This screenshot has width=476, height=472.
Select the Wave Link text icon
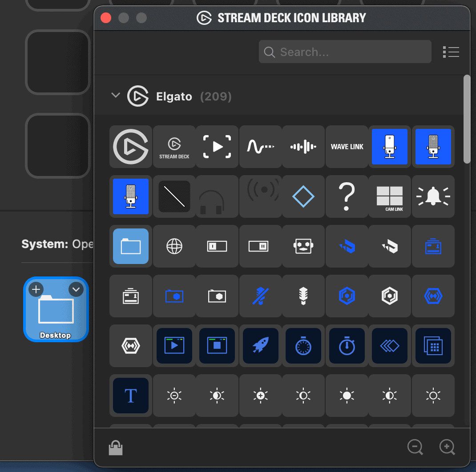[x=347, y=147]
